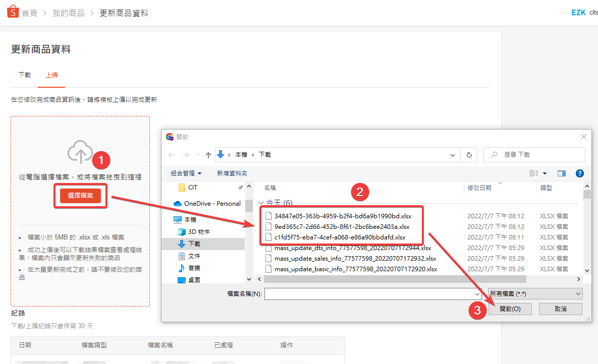This screenshot has width=598, height=364.
Task: Click the Shopee logo icon
Action: click(x=13, y=12)
